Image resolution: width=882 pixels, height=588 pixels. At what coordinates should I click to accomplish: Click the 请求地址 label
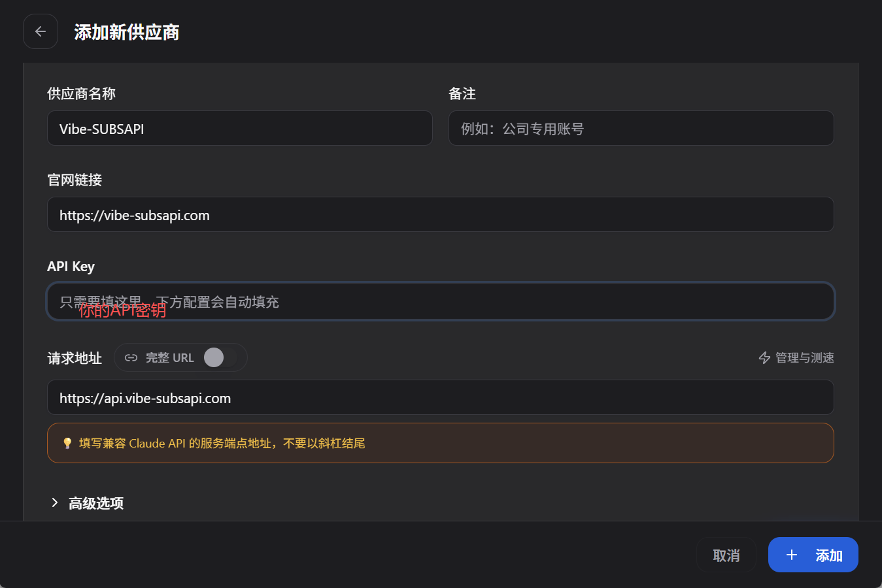[x=75, y=358]
